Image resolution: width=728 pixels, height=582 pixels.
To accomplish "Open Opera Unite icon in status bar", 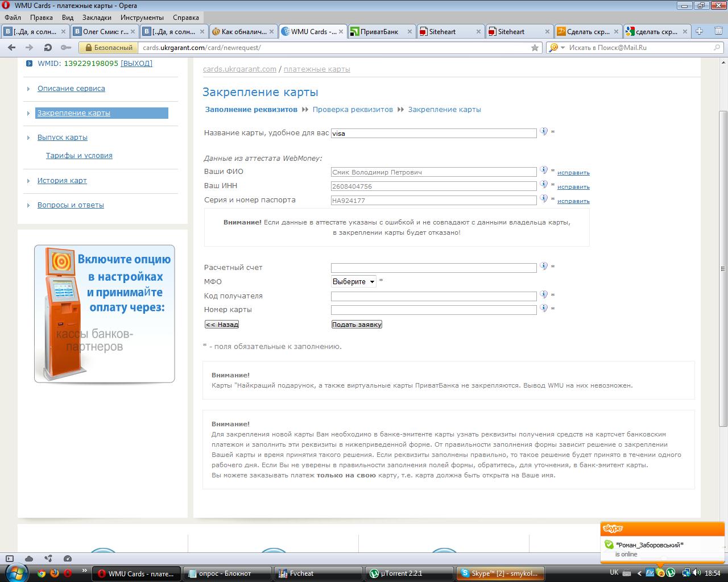I will coord(48,559).
